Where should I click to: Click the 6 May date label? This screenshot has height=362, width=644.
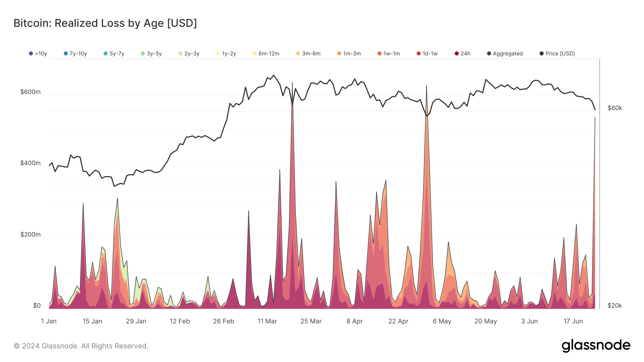coord(442,321)
